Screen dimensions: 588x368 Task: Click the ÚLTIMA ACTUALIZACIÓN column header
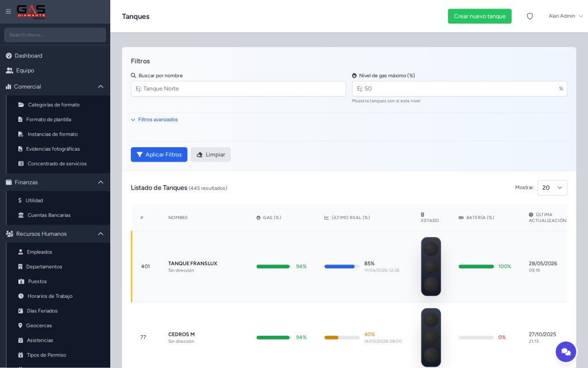click(x=547, y=218)
